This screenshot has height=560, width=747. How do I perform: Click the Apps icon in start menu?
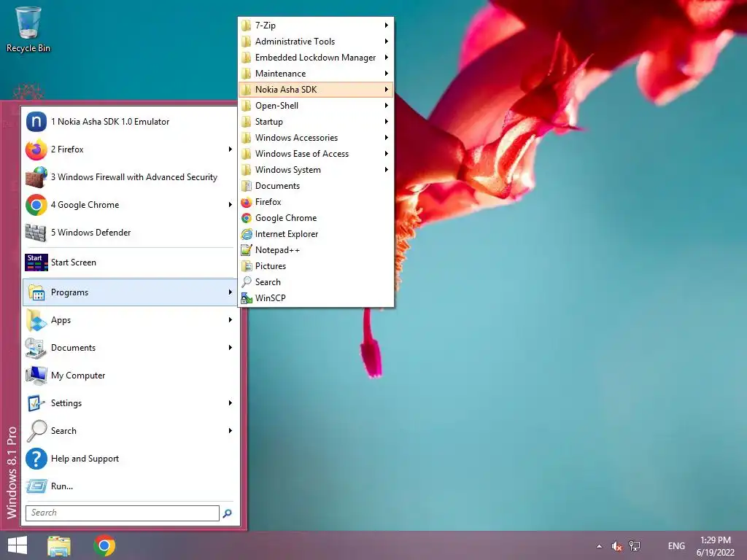(x=36, y=320)
